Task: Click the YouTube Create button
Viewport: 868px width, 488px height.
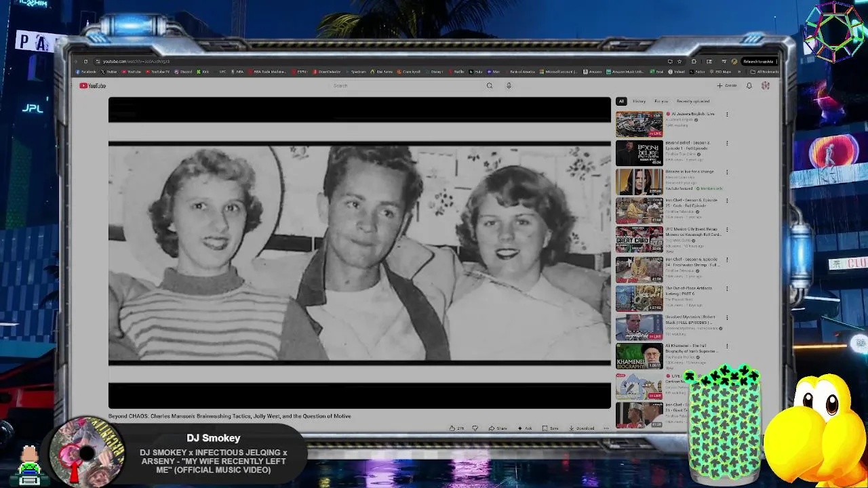Action: (x=727, y=85)
